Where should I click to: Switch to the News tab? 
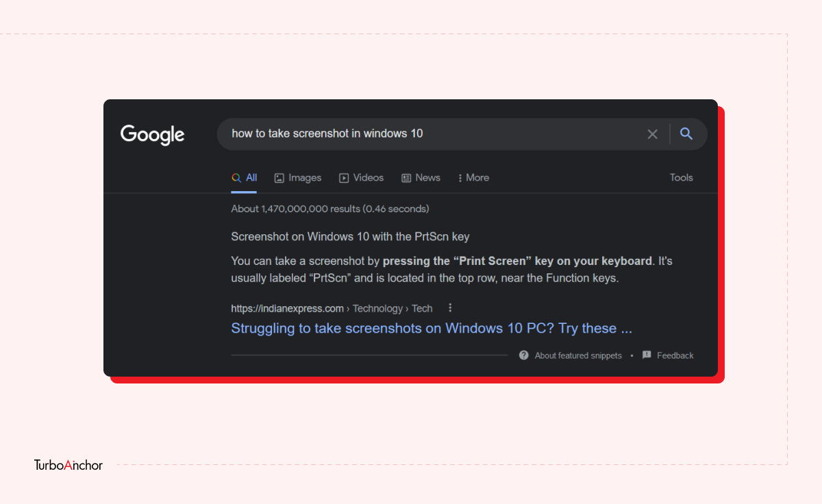coord(421,177)
